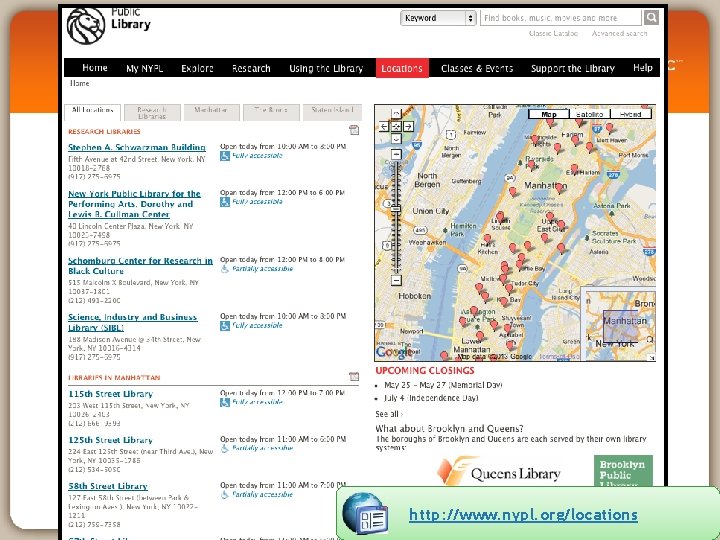Click accessibility icon for 58th Street Library

click(225, 495)
